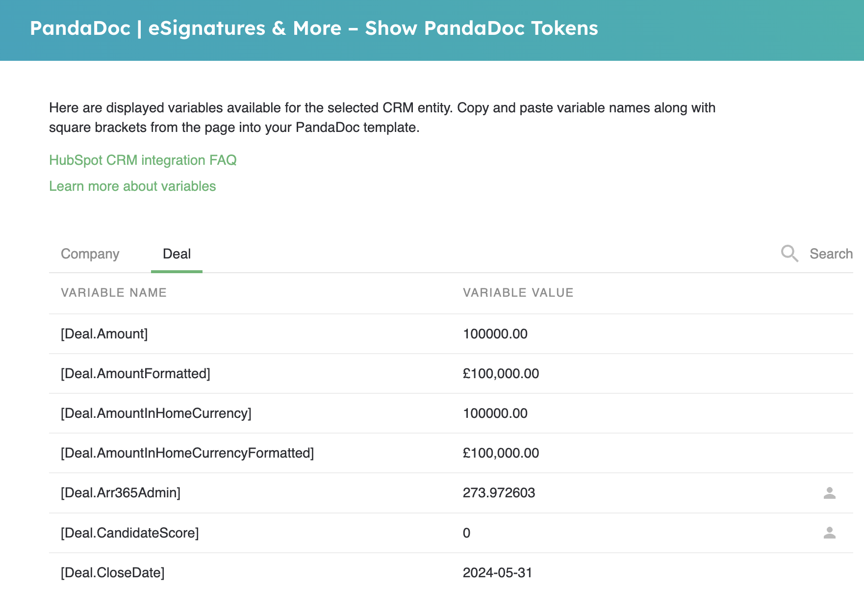This screenshot has width=864, height=616.
Task: Click the Search text label
Action: (x=831, y=254)
